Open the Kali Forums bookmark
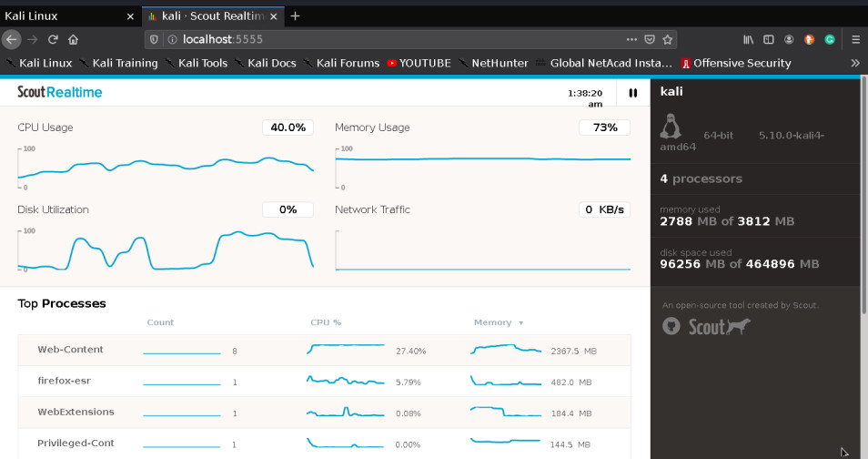The height and width of the screenshot is (459, 868). click(341, 63)
